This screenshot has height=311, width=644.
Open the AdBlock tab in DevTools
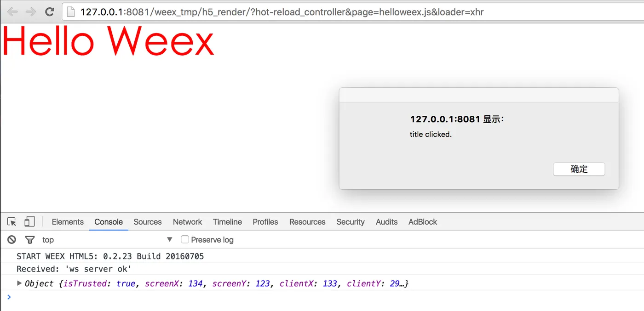pyautogui.click(x=423, y=222)
